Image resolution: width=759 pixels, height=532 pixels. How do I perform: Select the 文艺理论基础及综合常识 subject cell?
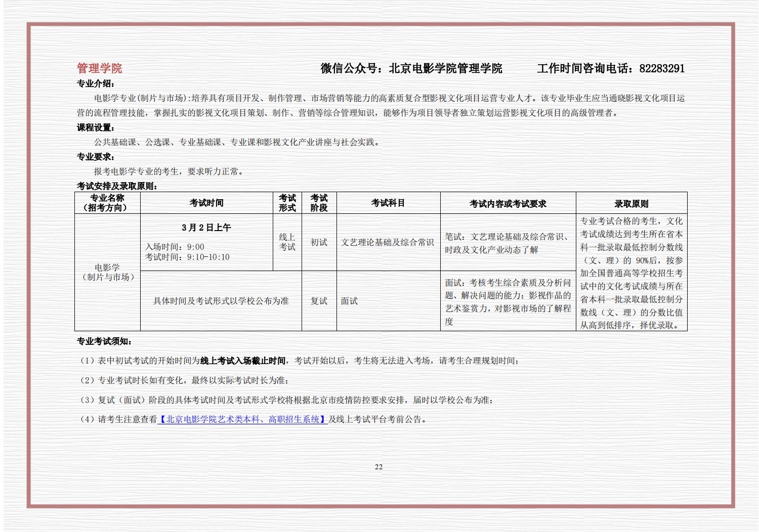388,242
